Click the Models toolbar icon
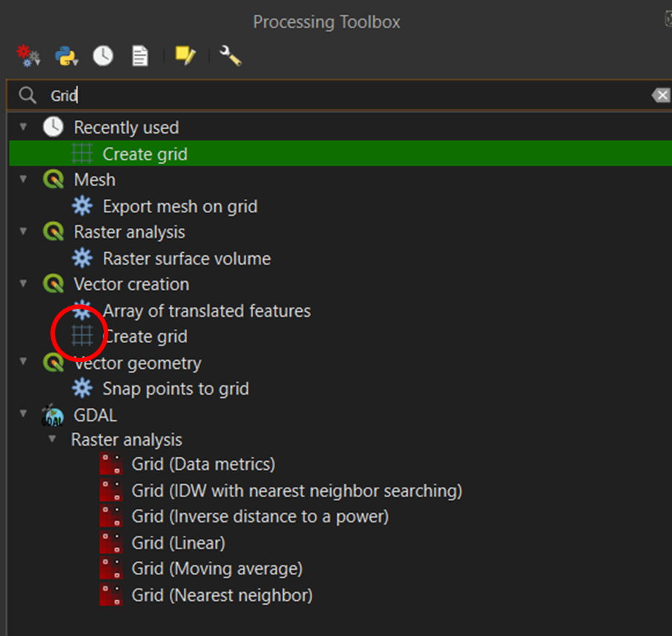Viewport: 672px width, 636px height. tap(27, 55)
